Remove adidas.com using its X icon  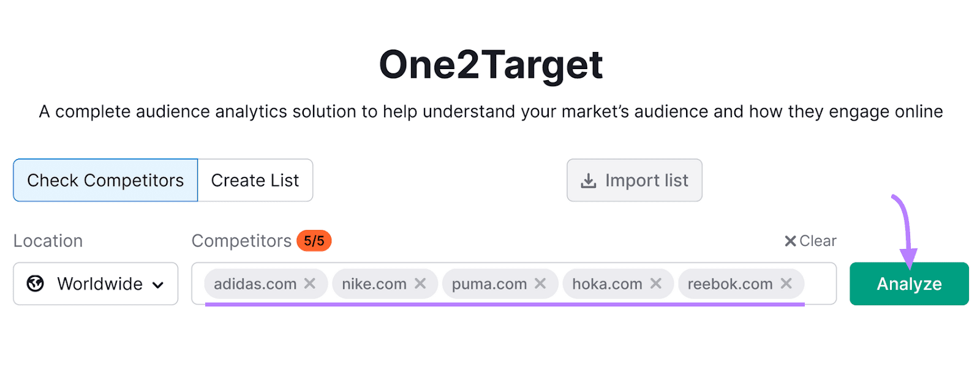(310, 283)
